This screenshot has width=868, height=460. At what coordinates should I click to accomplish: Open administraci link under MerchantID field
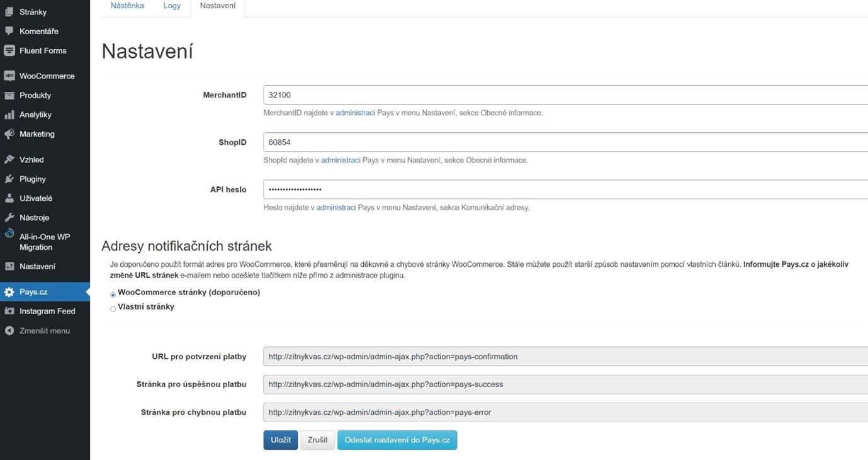(355, 113)
